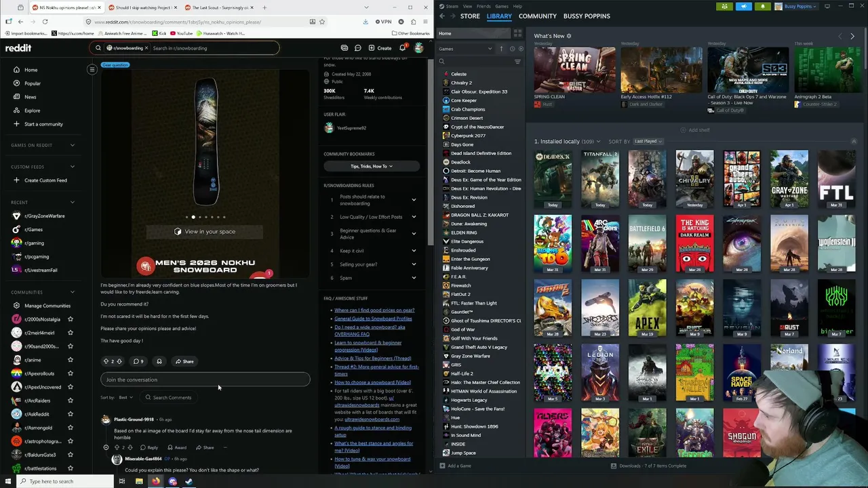The width and height of the screenshot is (868, 488).
Task: Switch to 'Should I skip watching Project' tab
Action: click(142, 7)
